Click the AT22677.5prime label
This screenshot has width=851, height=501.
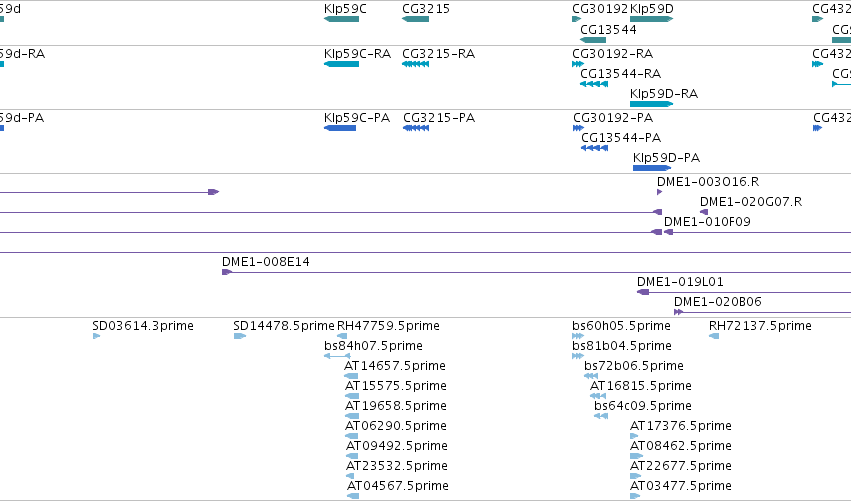681,465
